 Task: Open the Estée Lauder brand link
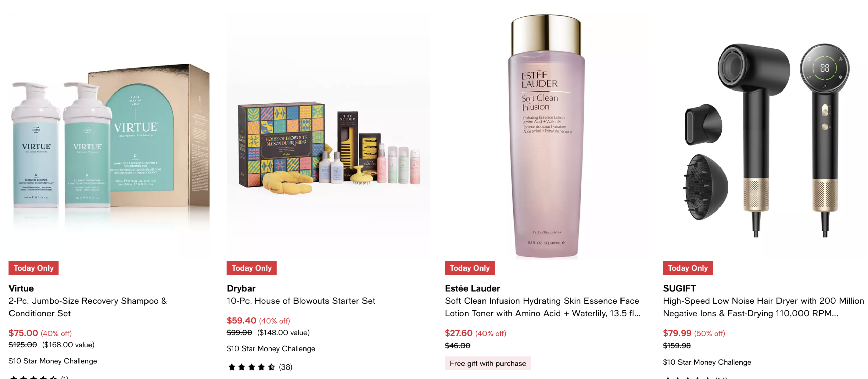point(472,288)
